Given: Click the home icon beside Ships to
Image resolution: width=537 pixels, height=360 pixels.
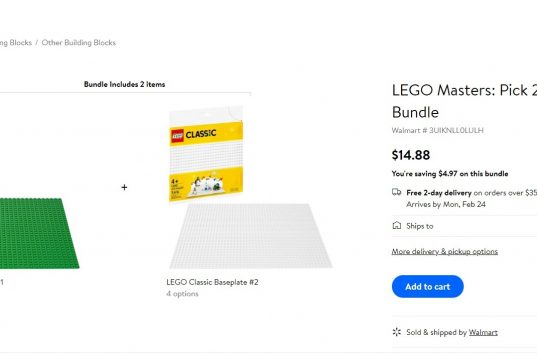Looking at the screenshot, I should click(397, 225).
